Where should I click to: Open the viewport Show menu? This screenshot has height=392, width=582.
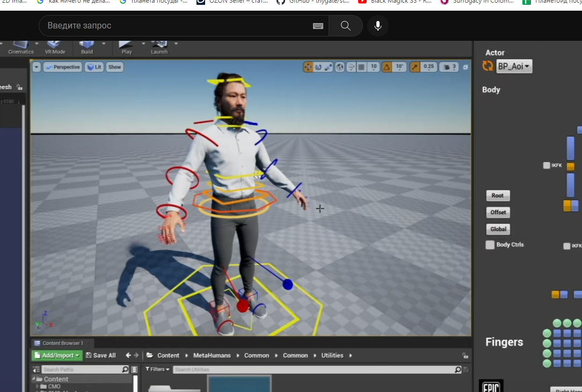tap(114, 67)
